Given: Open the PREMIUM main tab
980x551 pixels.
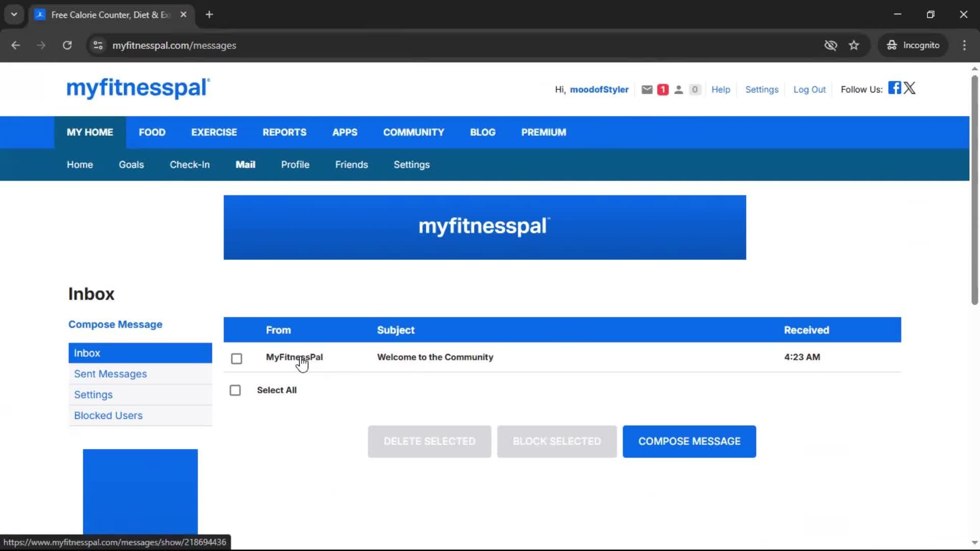Looking at the screenshot, I should (544, 132).
